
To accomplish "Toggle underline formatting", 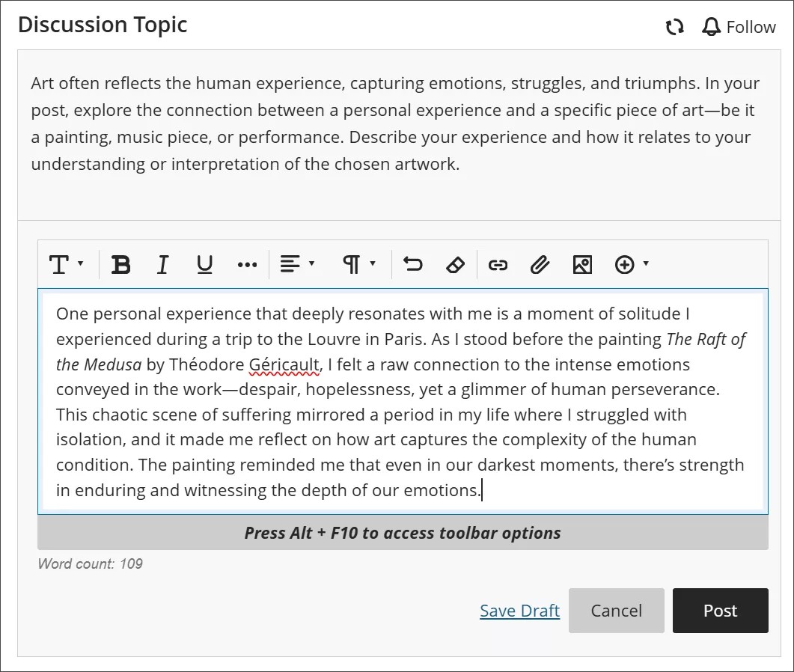I will (x=204, y=264).
